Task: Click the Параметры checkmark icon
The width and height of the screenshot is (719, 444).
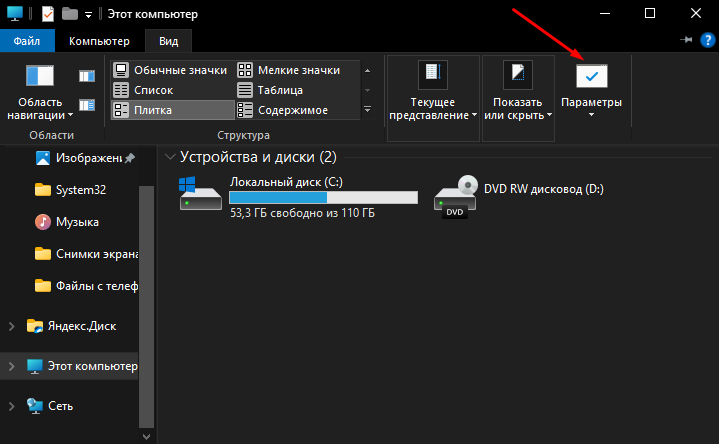Action: (592, 76)
